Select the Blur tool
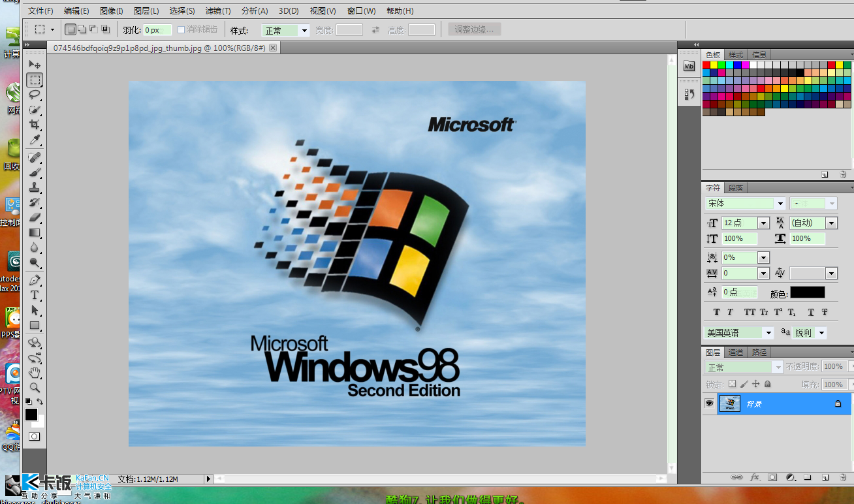Image resolution: width=854 pixels, height=504 pixels. 35,247
